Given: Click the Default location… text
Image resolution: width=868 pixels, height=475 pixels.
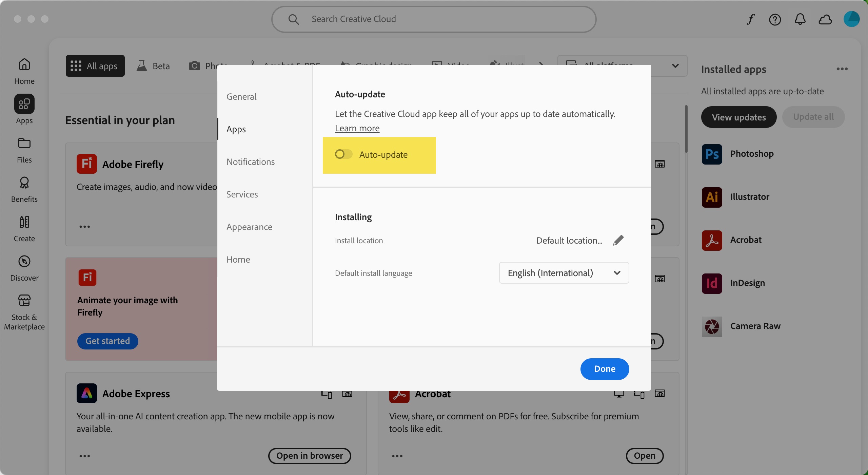Looking at the screenshot, I should coord(569,241).
